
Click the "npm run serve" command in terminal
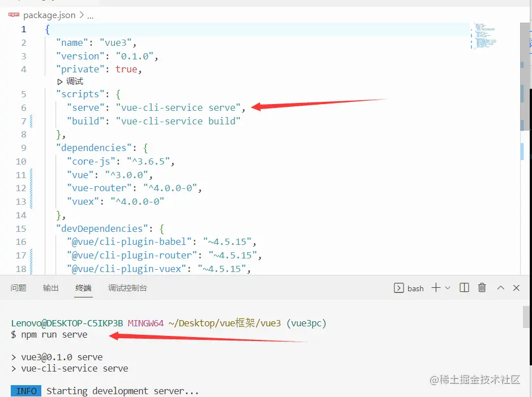click(54, 335)
